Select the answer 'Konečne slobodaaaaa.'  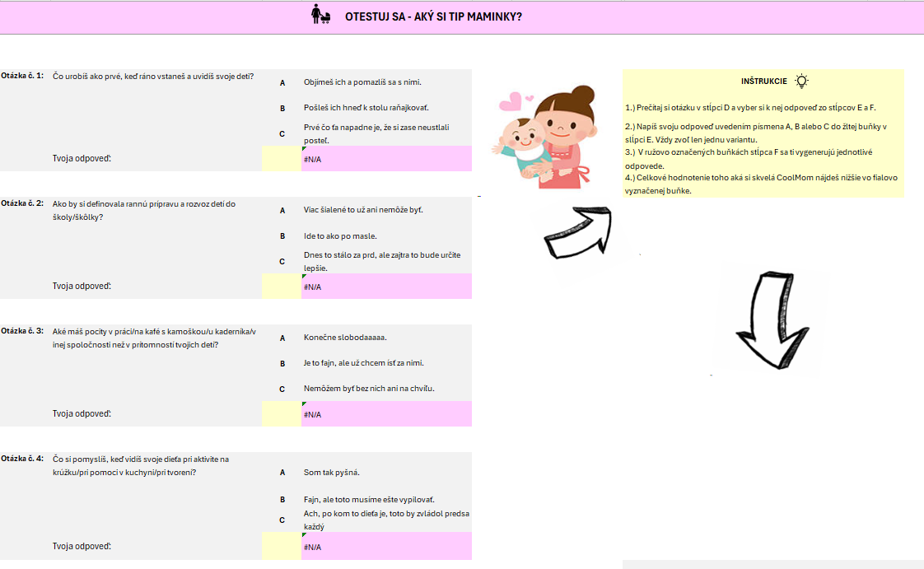coord(345,338)
